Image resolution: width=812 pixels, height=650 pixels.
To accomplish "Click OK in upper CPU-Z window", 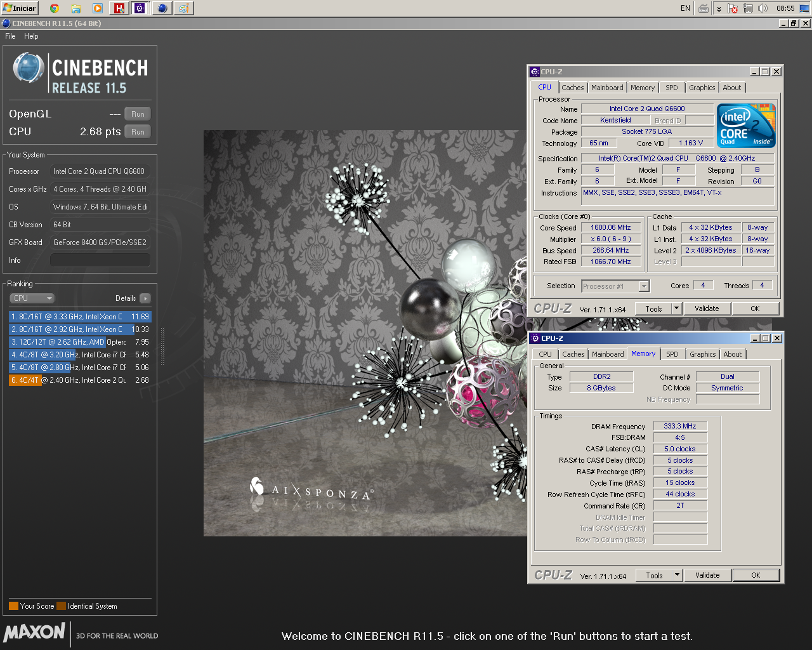I will [x=755, y=308].
